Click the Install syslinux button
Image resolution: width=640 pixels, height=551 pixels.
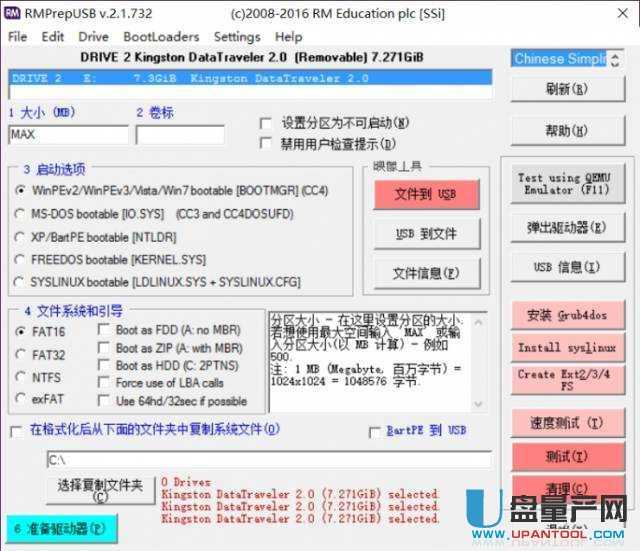click(566, 348)
